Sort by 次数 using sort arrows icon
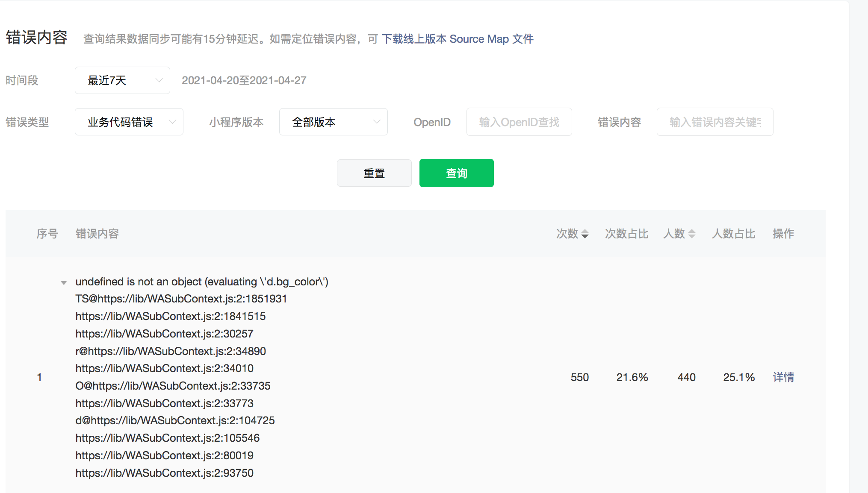 pos(585,234)
